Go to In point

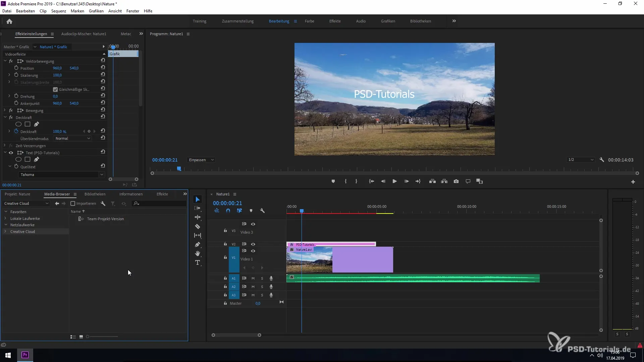(371, 181)
